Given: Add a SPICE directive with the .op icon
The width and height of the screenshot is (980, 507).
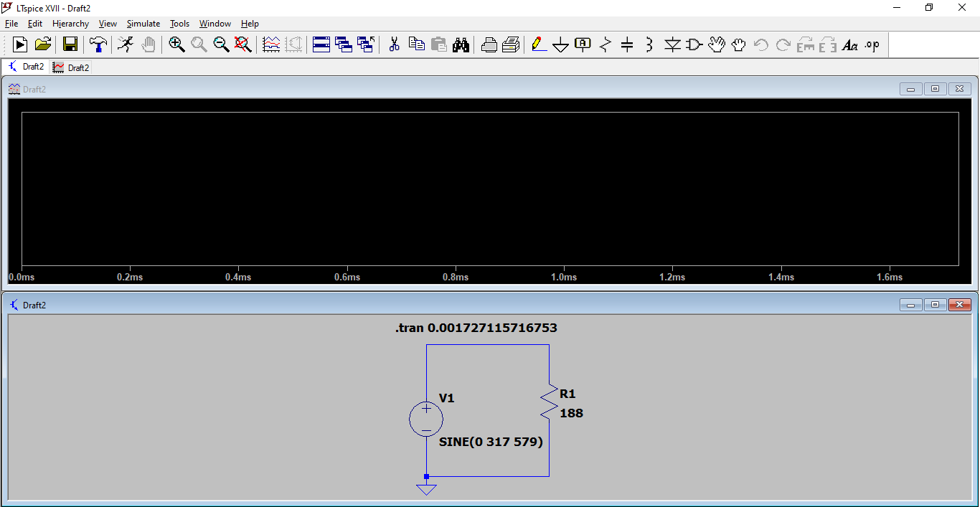Looking at the screenshot, I should [x=872, y=44].
